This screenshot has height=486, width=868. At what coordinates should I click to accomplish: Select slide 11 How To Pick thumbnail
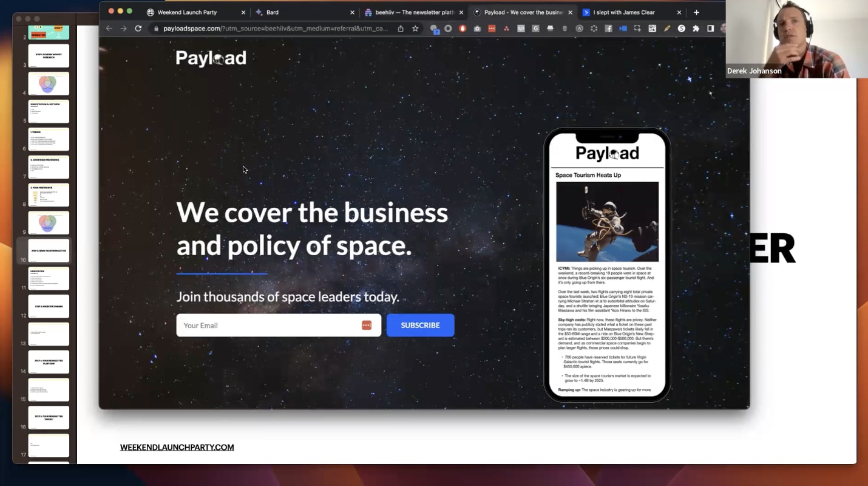[x=49, y=278]
